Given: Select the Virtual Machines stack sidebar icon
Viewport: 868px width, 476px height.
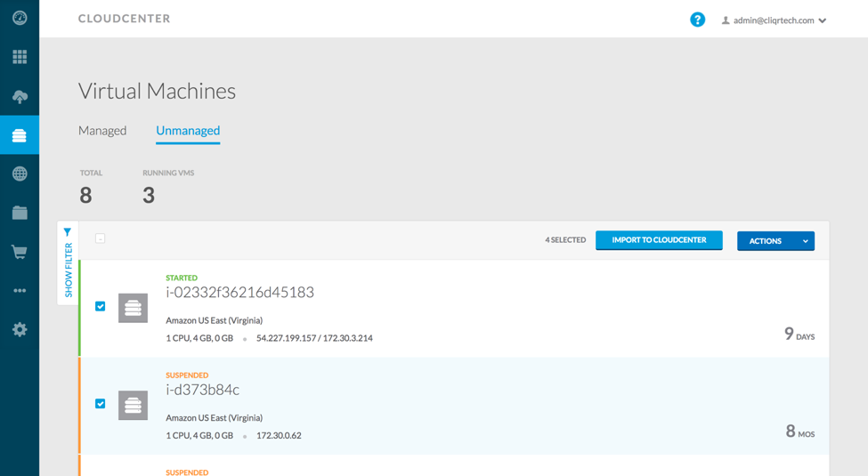Looking at the screenshot, I should [20, 135].
